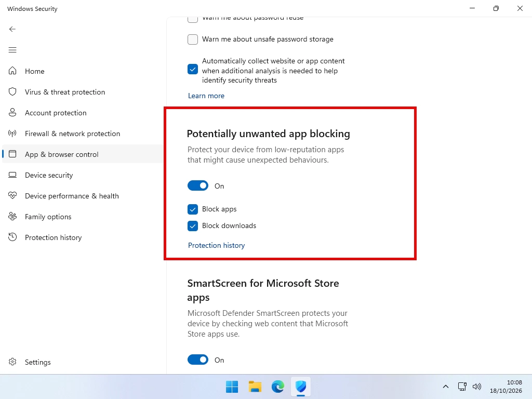Minimize the Windows Security window
Viewport: 532px width, 399px height.
tap(472, 8)
